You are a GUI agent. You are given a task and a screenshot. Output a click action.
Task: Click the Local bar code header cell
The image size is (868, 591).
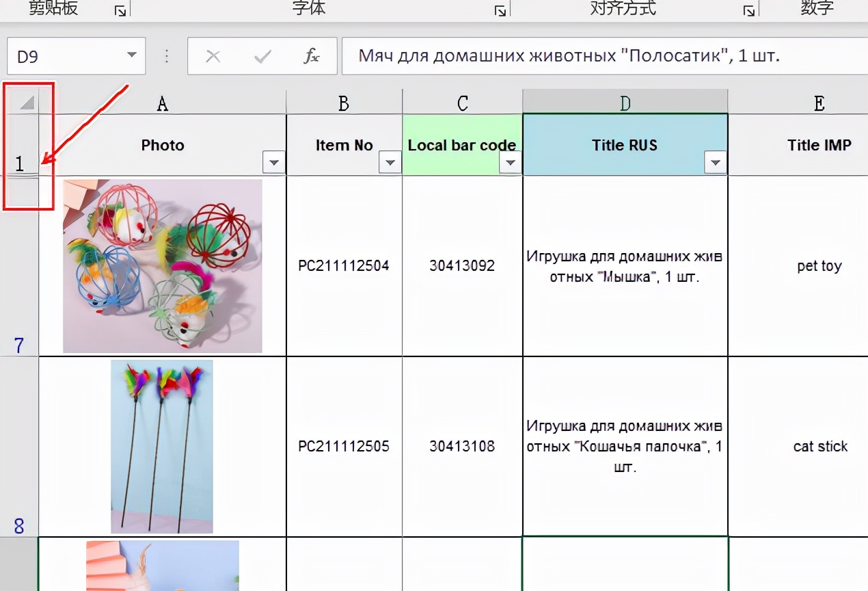[463, 145]
